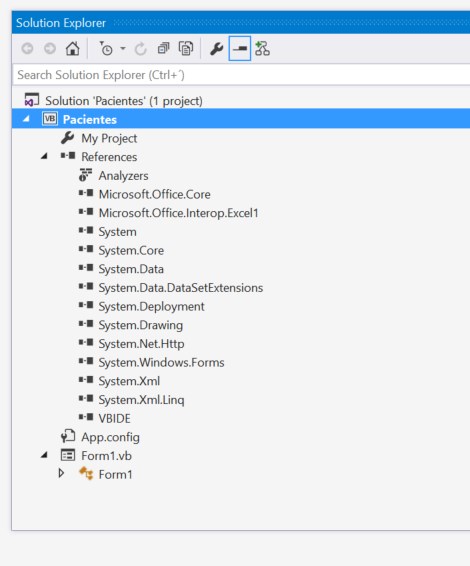Select the System reference
The height and width of the screenshot is (566, 470).
117,232
